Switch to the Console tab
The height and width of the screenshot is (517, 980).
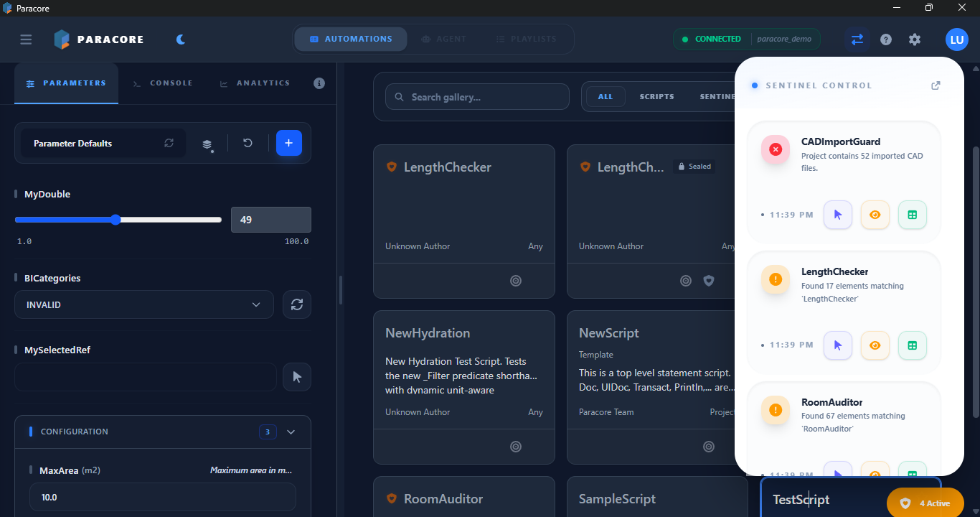pyautogui.click(x=163, y=83)
